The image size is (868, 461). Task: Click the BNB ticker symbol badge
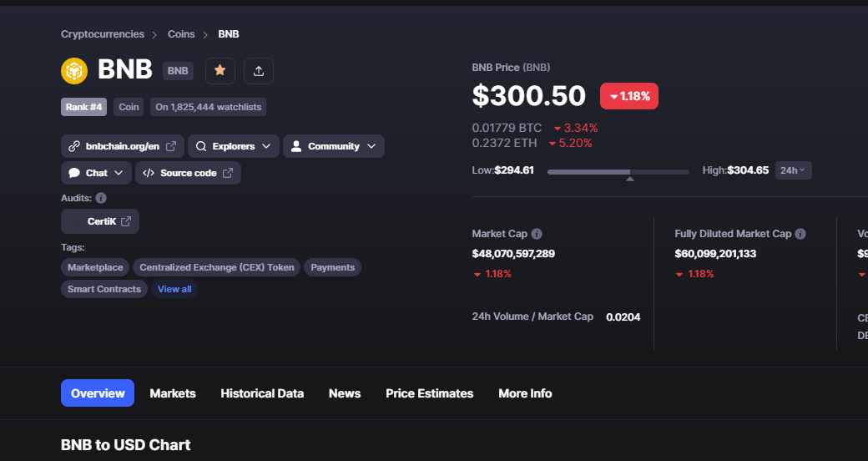tap(178, 71)
